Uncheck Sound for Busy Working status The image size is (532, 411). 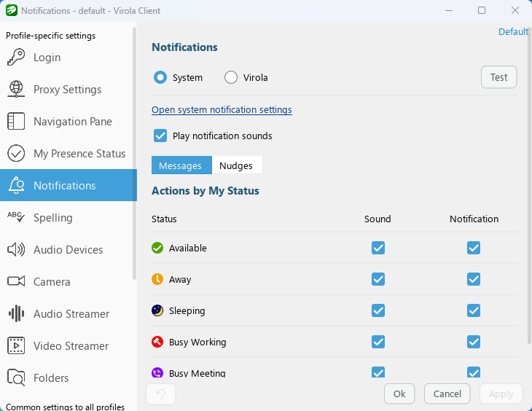pyautogui.click(x=378, y=342)
